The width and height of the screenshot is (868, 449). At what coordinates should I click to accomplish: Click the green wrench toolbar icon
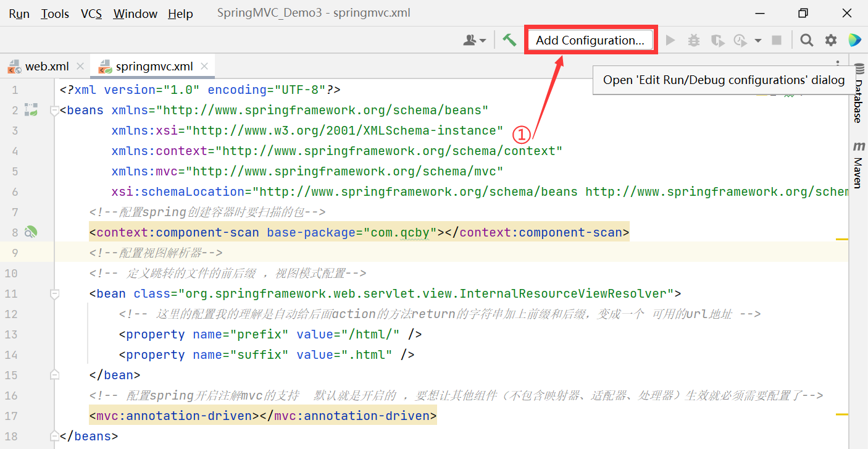(509, 39)
